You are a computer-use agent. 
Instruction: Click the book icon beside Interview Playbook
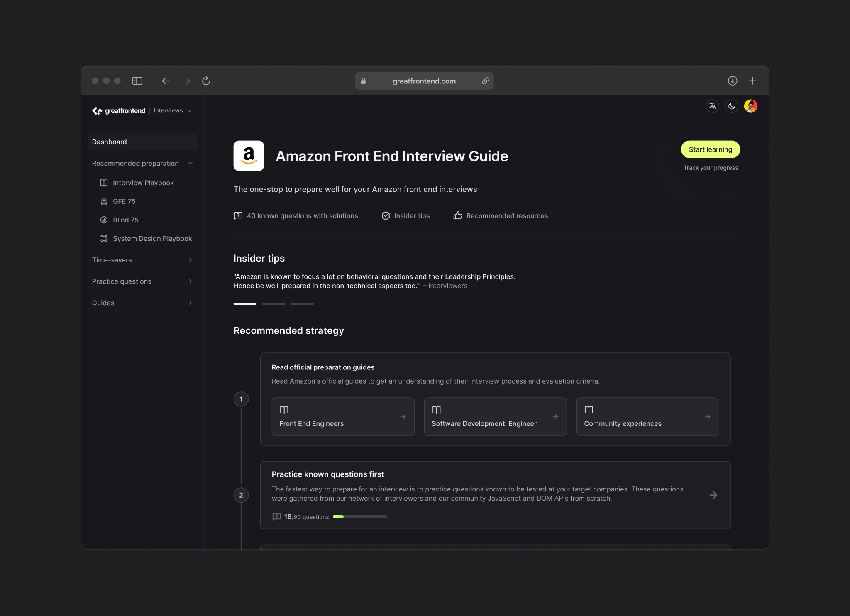click(x=104, y=183)
